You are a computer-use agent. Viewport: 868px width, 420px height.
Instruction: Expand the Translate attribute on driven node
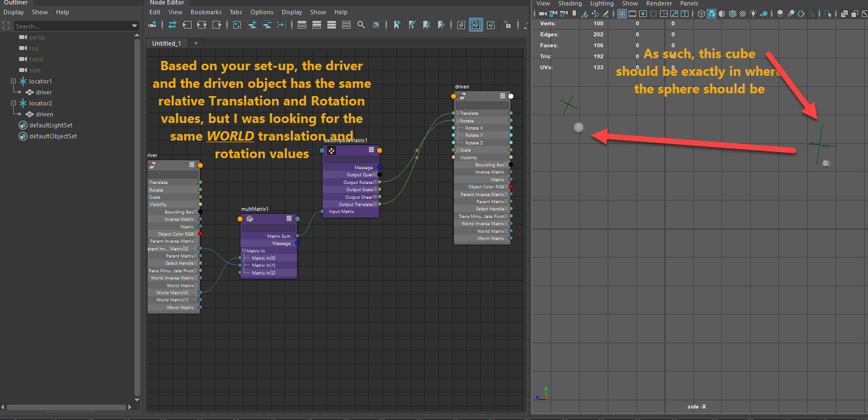(x=458, y=113)
